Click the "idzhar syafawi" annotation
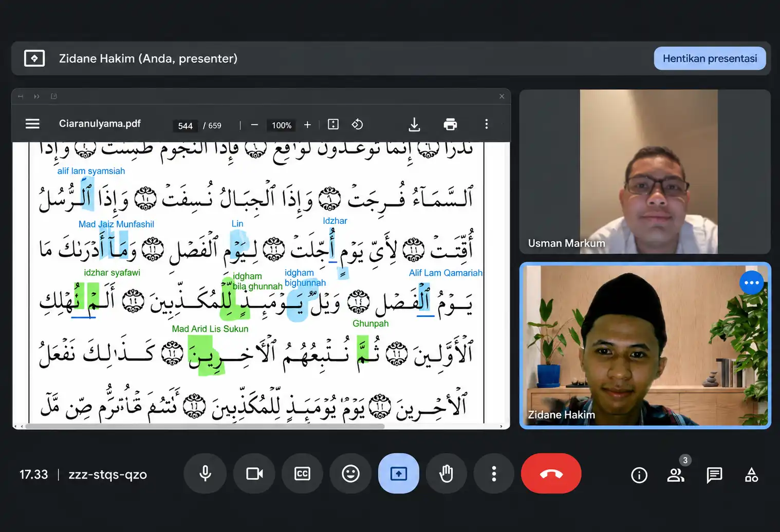 point(112,273)
